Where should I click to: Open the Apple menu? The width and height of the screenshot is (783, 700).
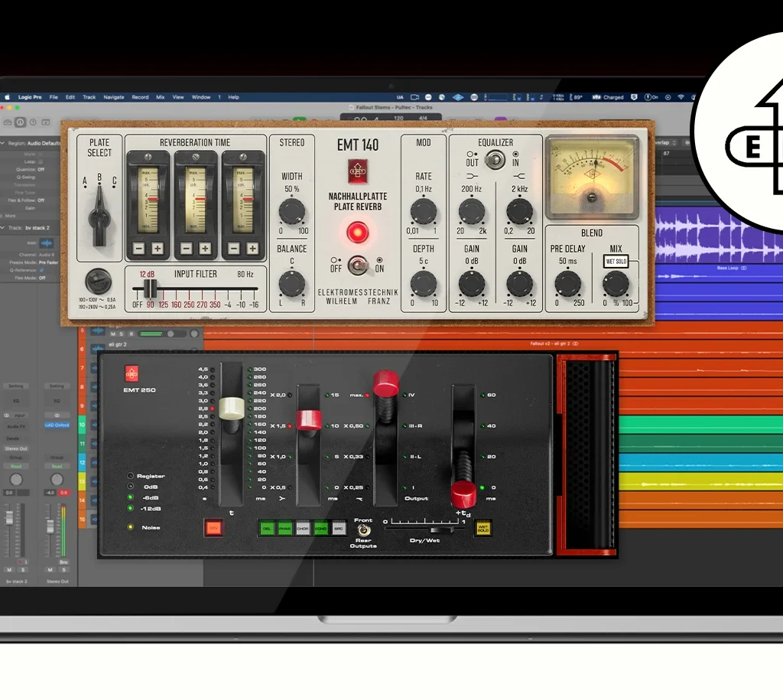click(x=8, y=97)
